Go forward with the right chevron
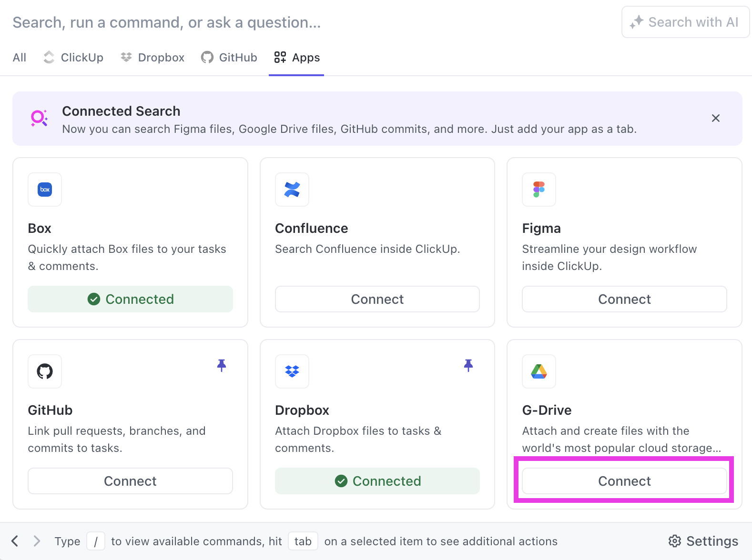The image size is (752, 560). [37, 541]
